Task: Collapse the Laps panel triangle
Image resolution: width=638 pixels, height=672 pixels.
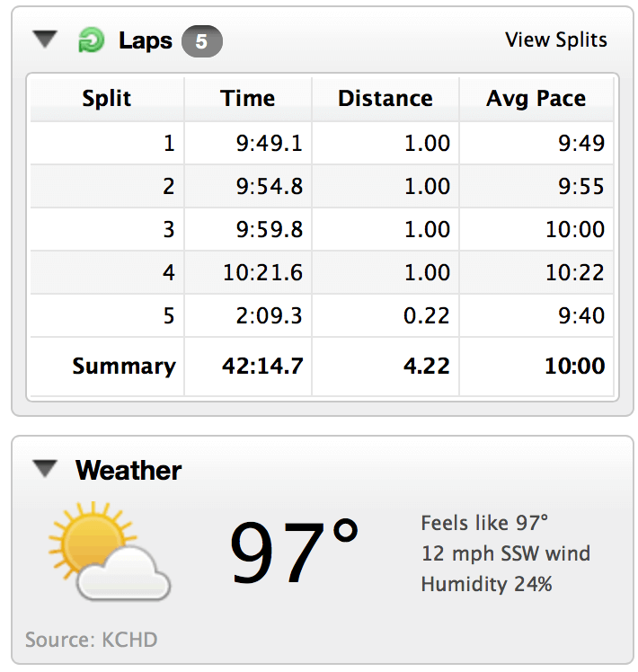Action: pos(45,40)
